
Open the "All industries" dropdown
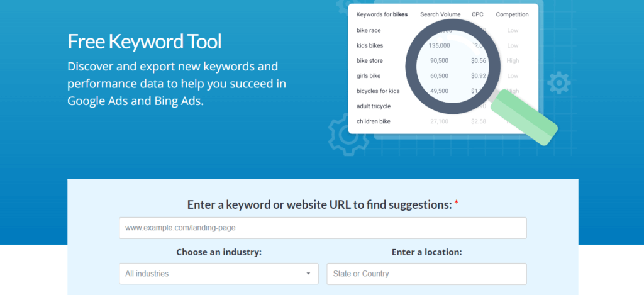[214, 274]
